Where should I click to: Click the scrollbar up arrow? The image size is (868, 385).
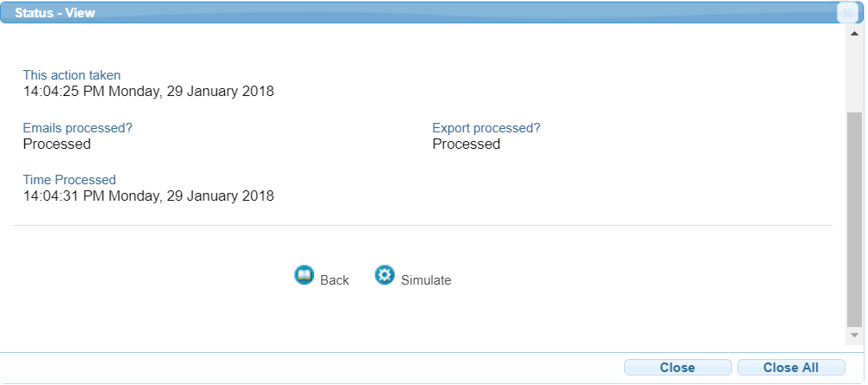854,35
